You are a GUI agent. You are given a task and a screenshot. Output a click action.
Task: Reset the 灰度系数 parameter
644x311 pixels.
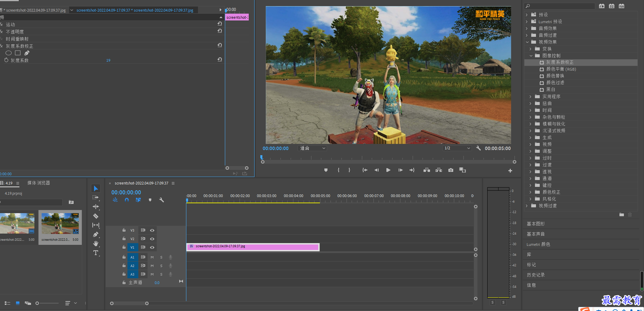(220, 59)
